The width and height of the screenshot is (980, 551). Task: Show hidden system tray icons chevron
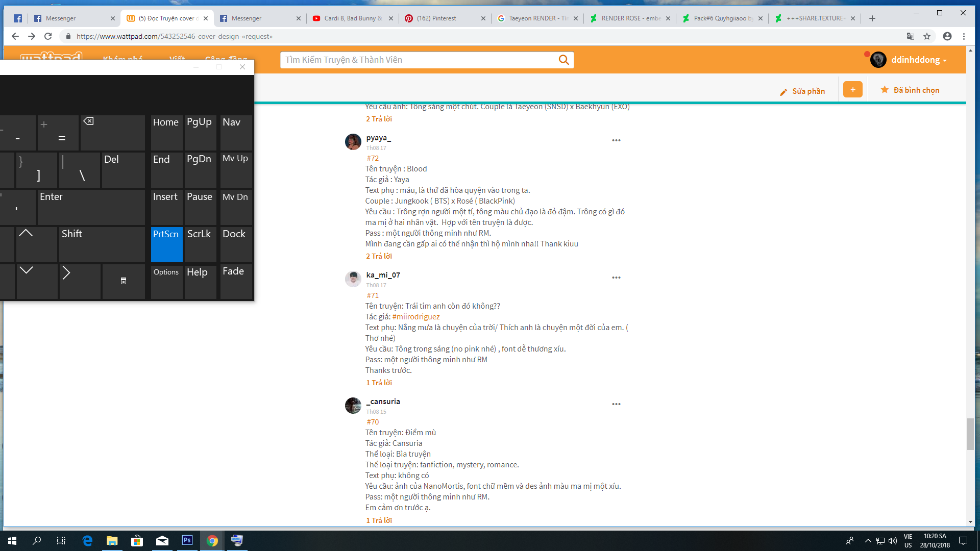coord(868,541)
